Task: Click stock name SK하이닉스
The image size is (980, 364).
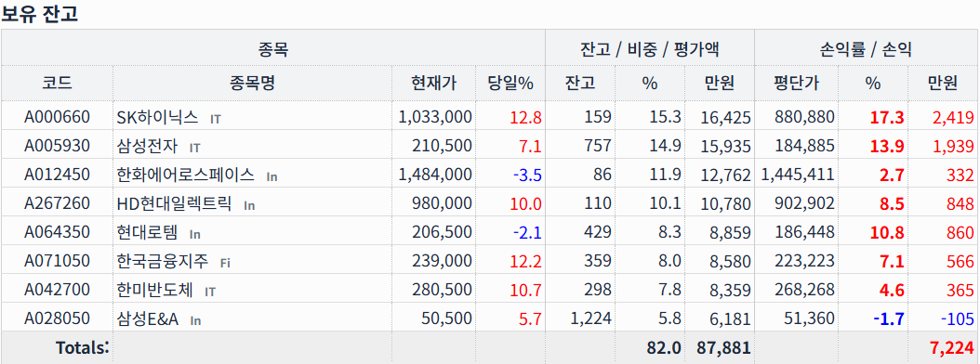Action: [157, 117]
